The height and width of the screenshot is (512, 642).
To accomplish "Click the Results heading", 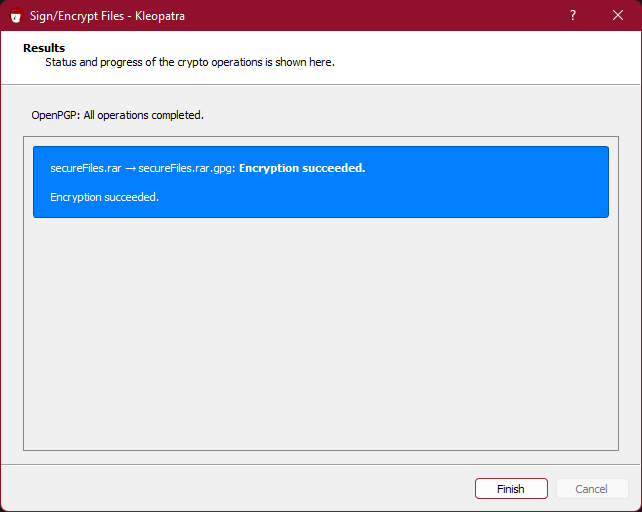I will click(44, 48).
